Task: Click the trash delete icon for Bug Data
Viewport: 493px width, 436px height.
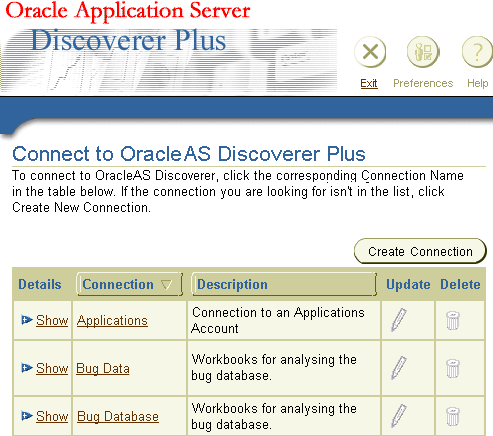Action: click(x=453, y=368)
